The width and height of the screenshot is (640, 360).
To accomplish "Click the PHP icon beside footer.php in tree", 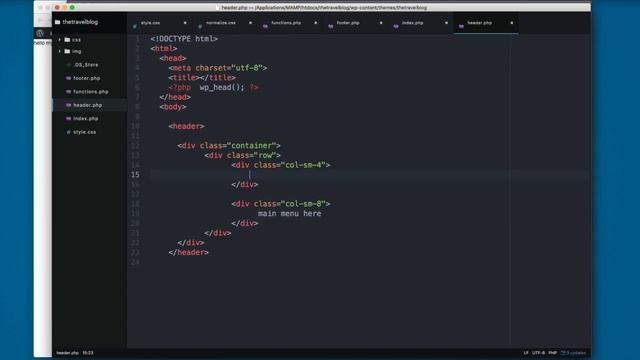I will pyautogui.click(x=69, y=78).
